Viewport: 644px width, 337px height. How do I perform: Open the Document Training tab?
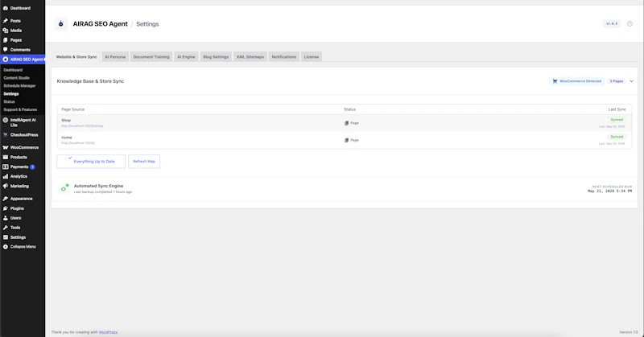coord(151,57)
